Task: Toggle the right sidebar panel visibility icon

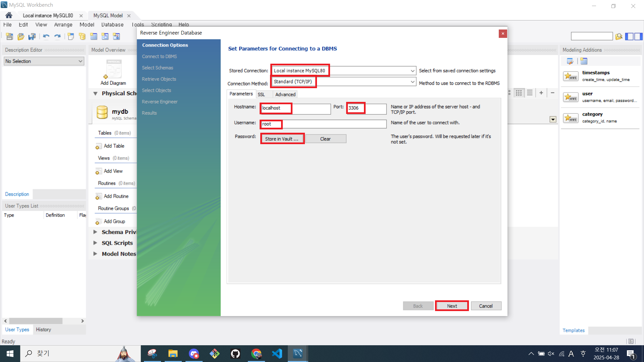Action: click(639, 36)
